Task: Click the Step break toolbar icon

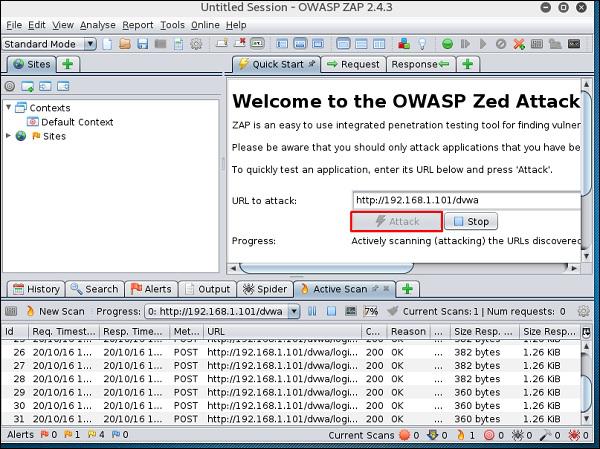Action: (x=465, y=44)
